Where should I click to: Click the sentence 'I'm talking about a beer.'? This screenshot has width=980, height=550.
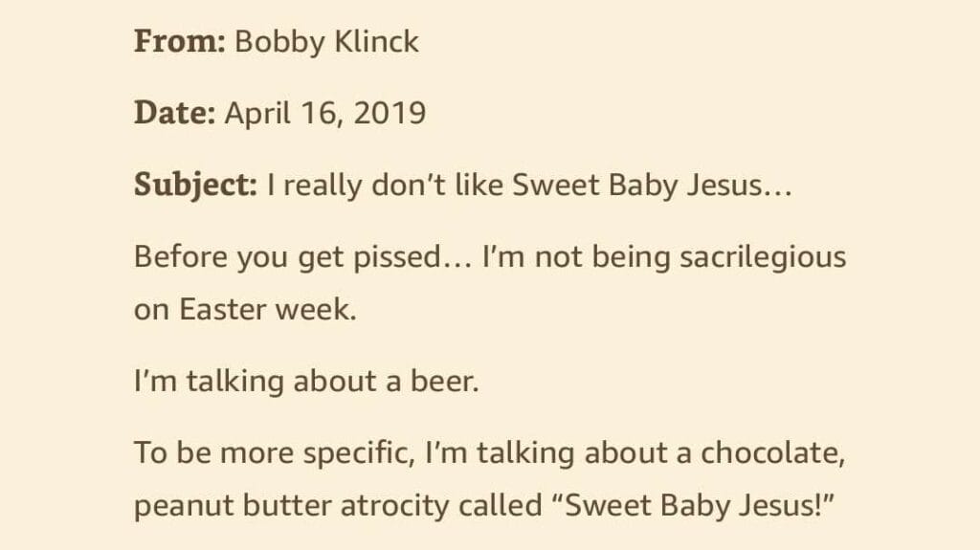coord(306,381)
